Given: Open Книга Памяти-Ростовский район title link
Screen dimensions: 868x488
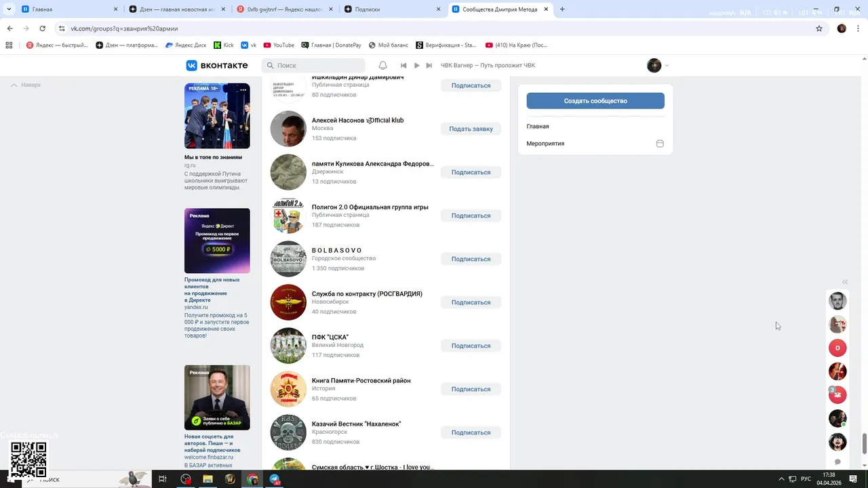Looking at the screenshot, I should [x=361, y=381].
